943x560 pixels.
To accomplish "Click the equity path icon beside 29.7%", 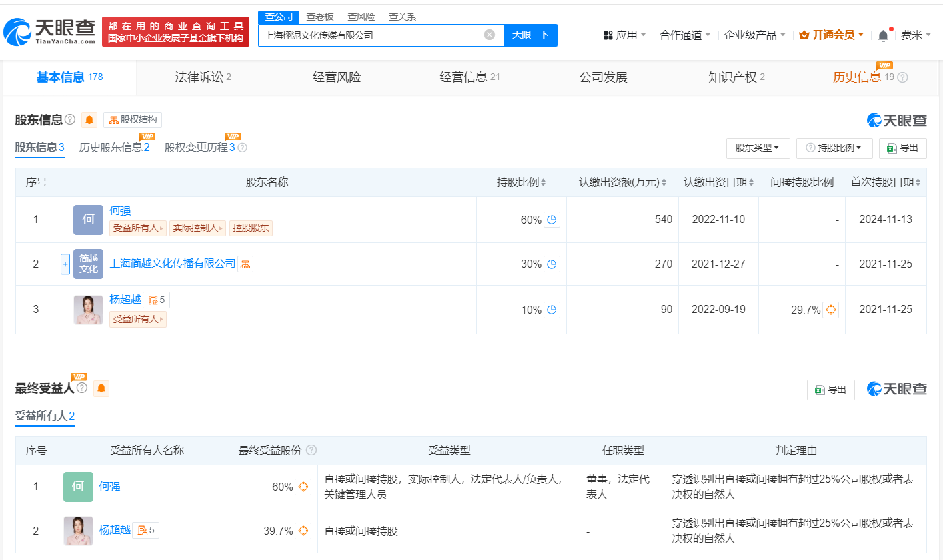I will (x=830, y=310).
